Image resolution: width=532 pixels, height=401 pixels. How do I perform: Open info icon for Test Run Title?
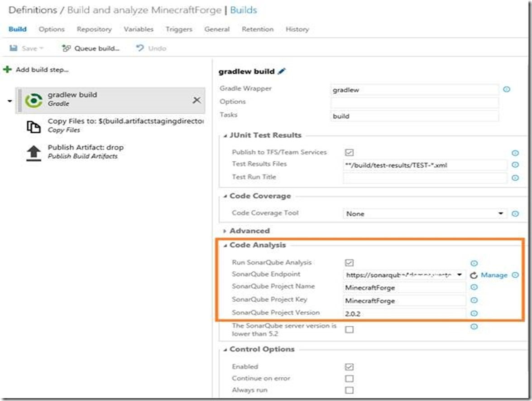tap(515, 178)
